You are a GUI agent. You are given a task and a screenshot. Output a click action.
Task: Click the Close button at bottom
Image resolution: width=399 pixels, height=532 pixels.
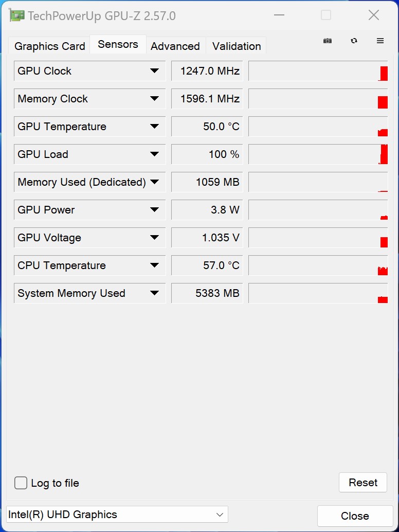click(355, 516)
